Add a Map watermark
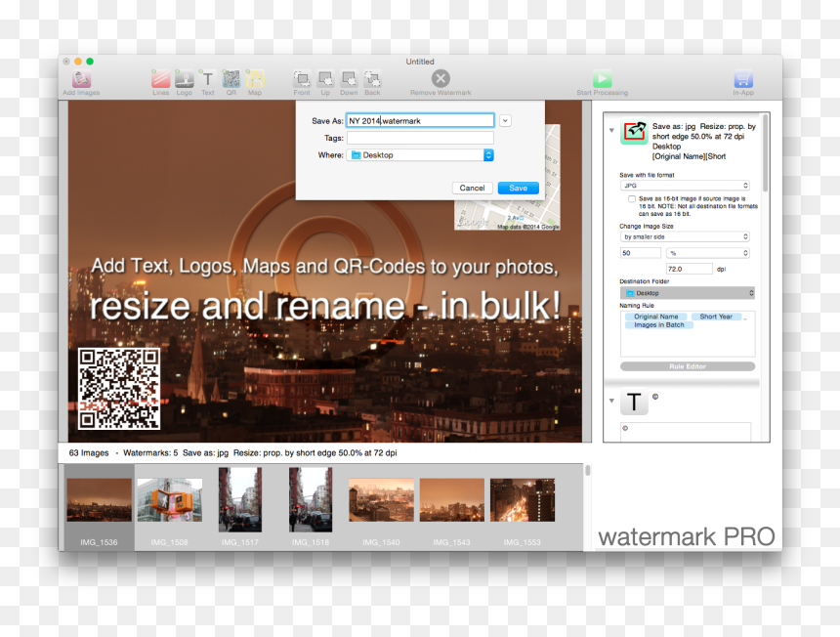 click(x=255, y=79)
